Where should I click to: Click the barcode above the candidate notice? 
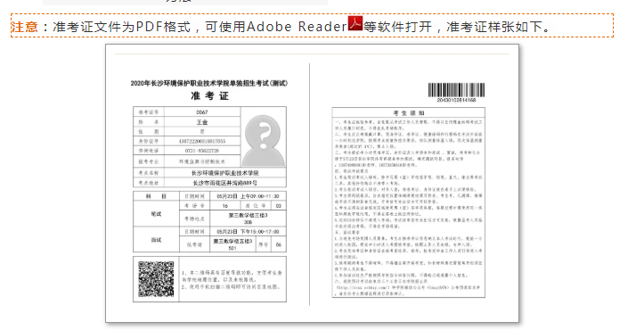point(456,90)
